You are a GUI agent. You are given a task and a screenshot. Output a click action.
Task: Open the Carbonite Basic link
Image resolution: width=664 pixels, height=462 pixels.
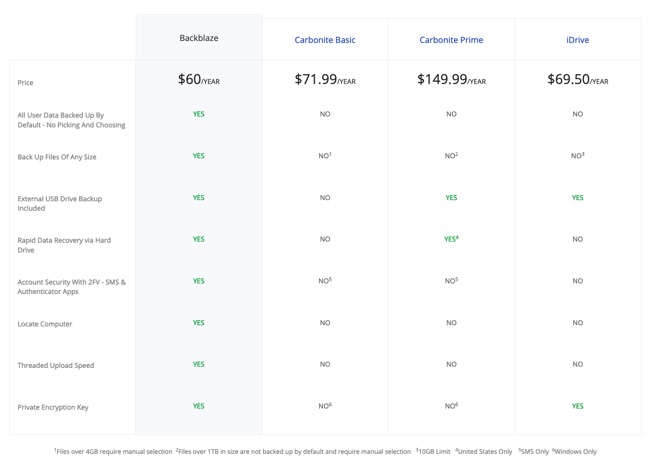tap(325, 40)
